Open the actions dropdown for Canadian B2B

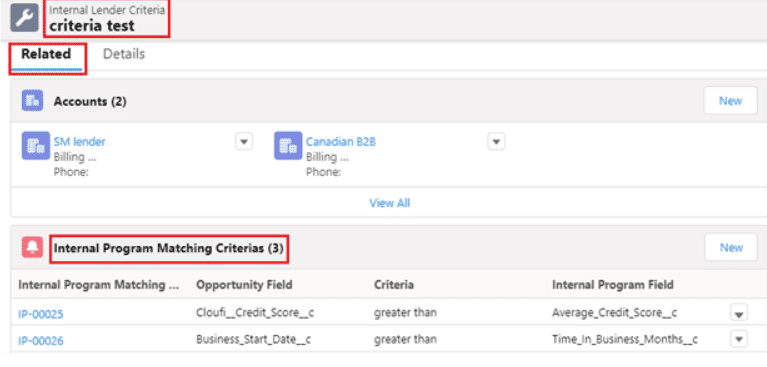496,142
